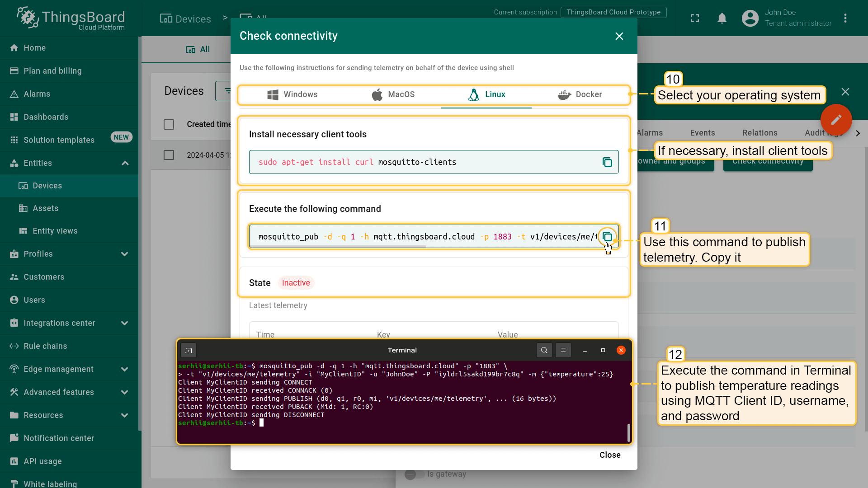Open Terminal hamburger menu
The height and width of the screenshot is (488, 868).
(563, 350)
